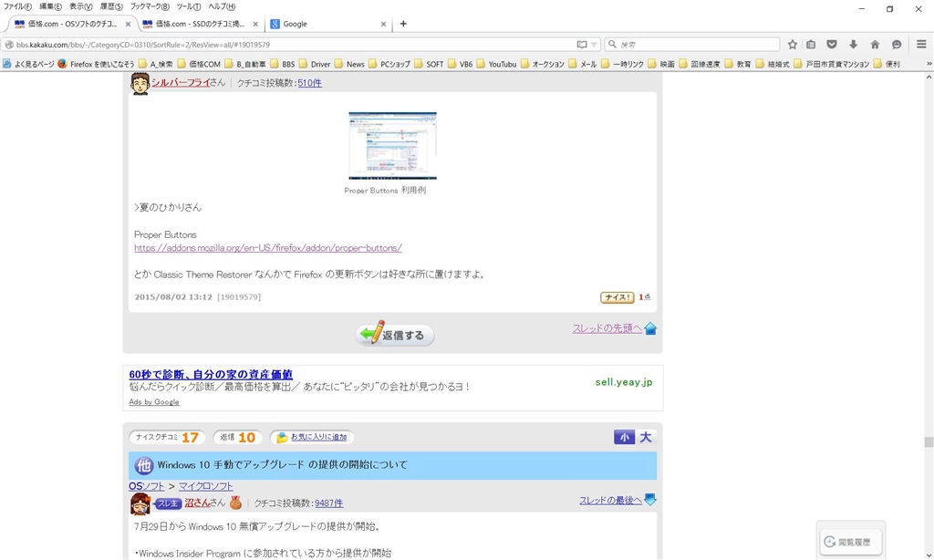The width and height of the screenshot is (934, 560).
Task: Open the シルバーフライ user avatar
Action: (140, 83)
